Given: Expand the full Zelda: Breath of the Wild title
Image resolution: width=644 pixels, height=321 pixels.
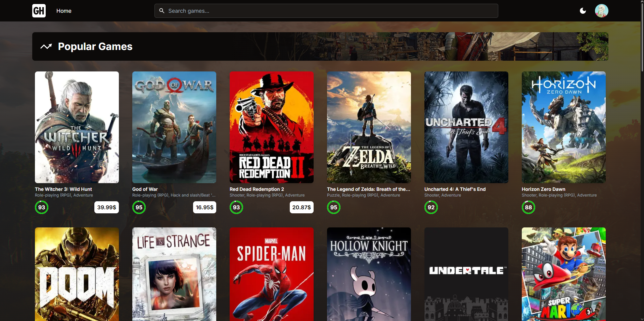Looking at the screenshot, I should 368,189.
